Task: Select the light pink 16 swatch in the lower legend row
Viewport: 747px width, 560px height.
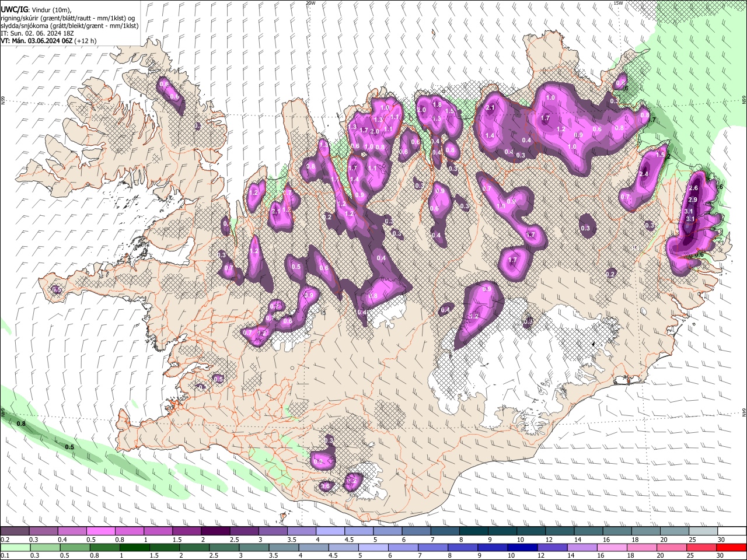Action: pos(612,547)
